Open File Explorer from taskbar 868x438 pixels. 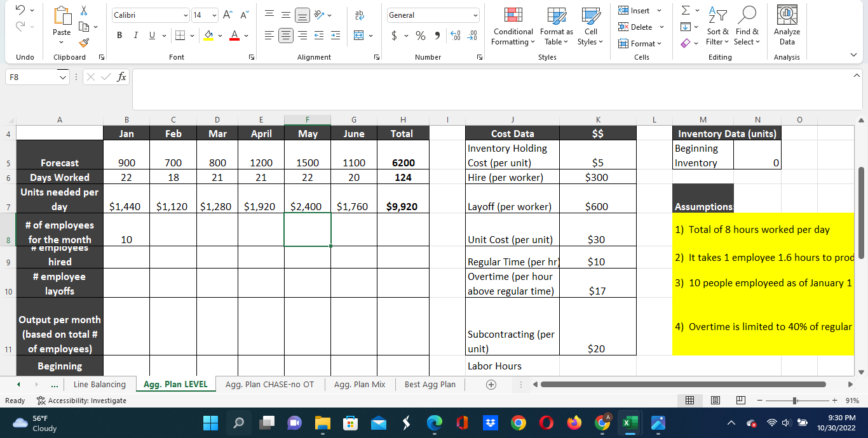(323, 423)
